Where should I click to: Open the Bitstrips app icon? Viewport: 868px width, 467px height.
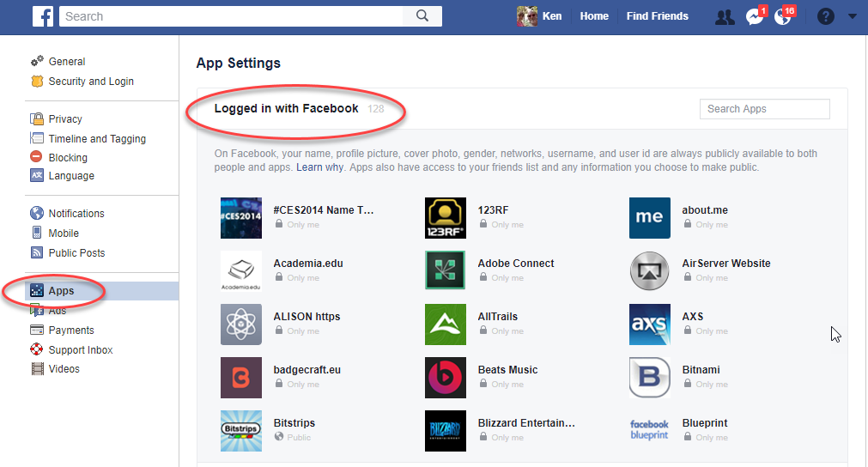pyautogui.click(x=240, y=430)
